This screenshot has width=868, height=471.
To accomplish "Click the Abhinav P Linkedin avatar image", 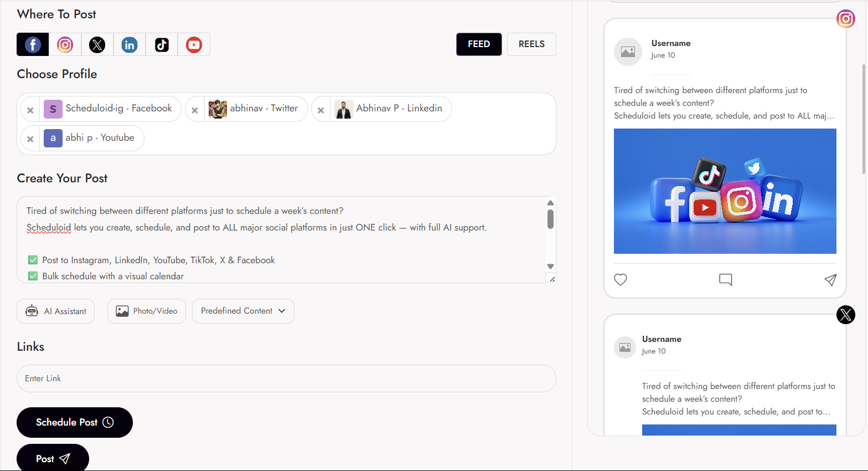I will click(x=344, y=109).
